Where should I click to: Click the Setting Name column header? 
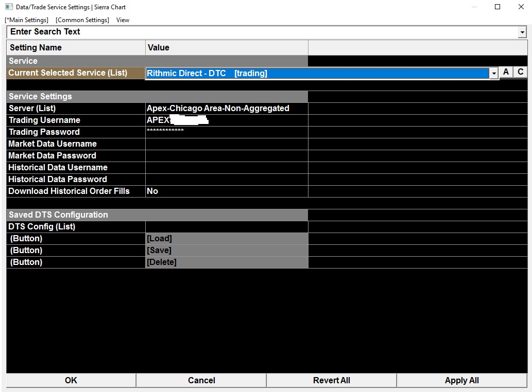[x=76, y=48]
